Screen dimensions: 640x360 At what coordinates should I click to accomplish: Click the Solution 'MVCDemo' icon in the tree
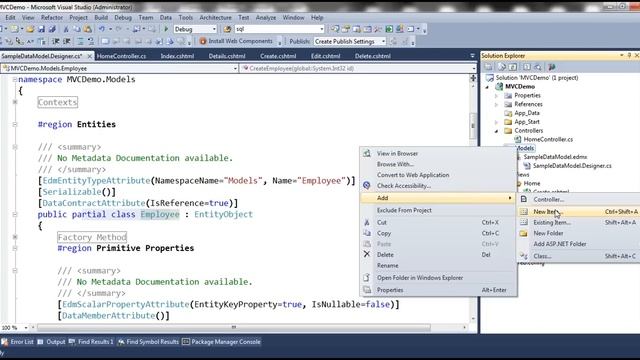coord(490,78)
